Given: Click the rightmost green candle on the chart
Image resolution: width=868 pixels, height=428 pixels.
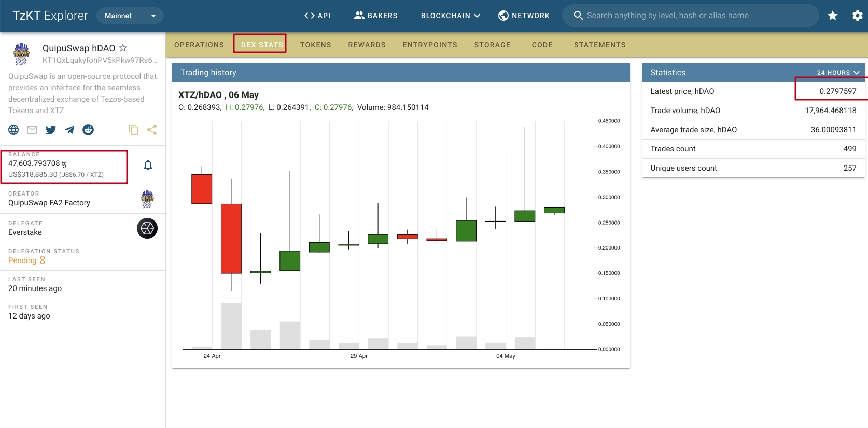Looking at the screenshot, I should [554, 210].
